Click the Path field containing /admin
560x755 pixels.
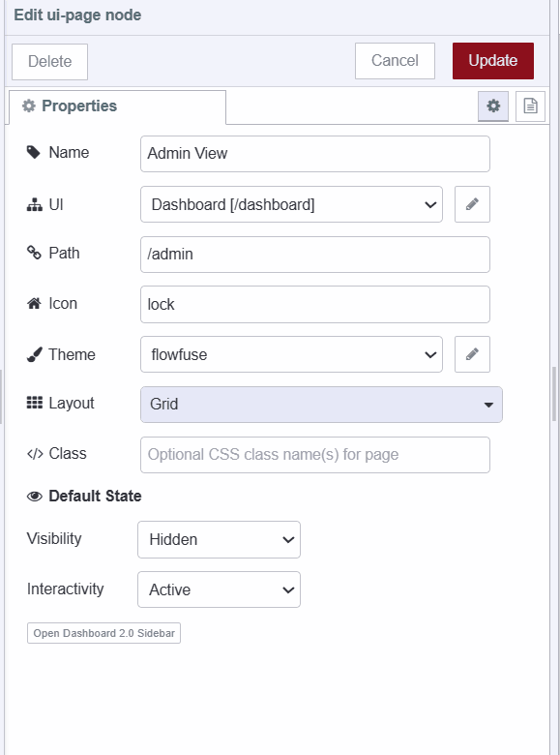click(315, 255)
